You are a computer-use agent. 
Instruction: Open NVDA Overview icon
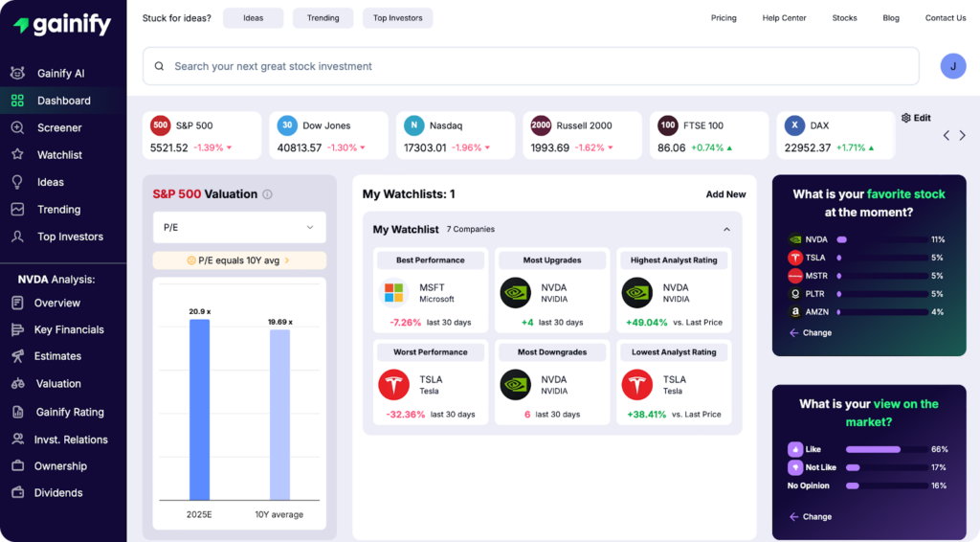(17, 303)
